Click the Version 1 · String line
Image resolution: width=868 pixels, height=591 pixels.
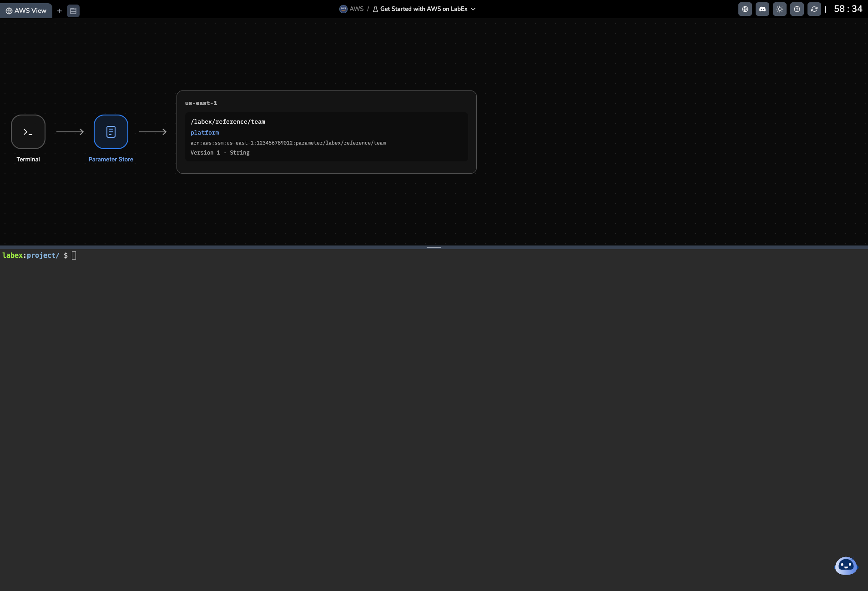(220, 153)
